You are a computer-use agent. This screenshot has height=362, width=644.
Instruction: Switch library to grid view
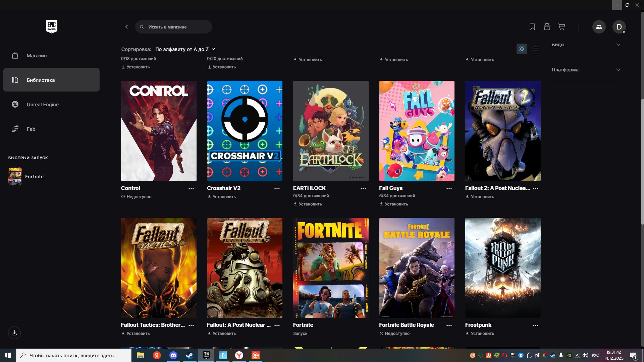(522, 49)
